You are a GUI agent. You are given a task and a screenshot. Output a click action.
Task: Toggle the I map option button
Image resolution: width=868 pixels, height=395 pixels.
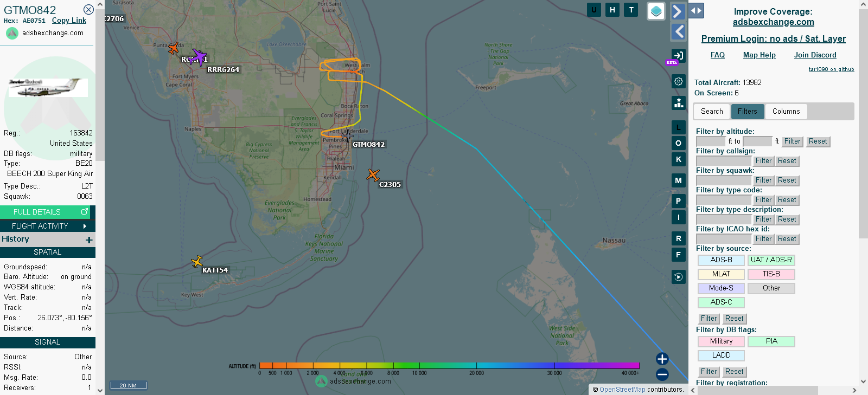[678, 217]
